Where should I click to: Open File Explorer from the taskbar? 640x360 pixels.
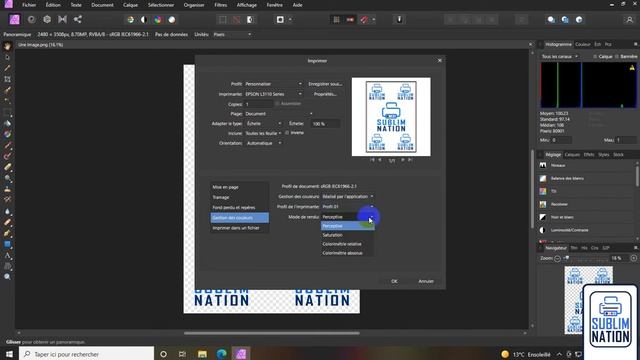click(202, 354)
